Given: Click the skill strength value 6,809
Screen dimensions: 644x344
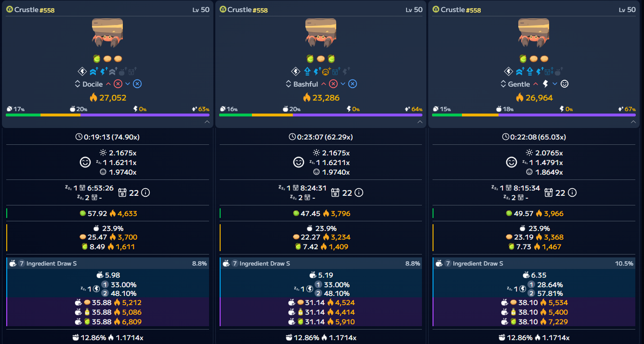Looking at the screenshot, I should click(x=132, y=322).
